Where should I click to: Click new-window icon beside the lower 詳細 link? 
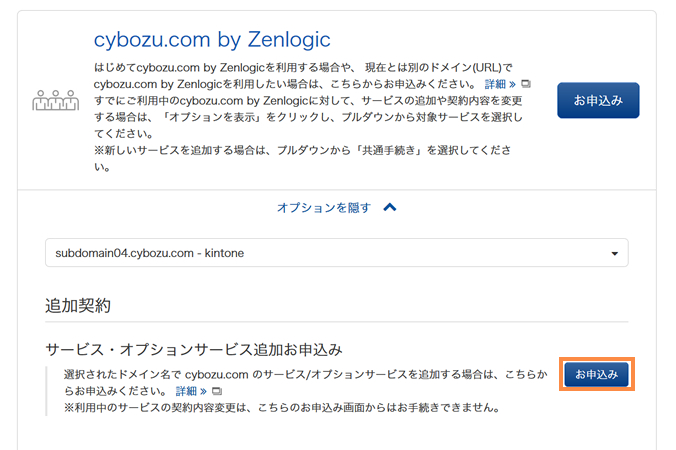pos(216,391)
